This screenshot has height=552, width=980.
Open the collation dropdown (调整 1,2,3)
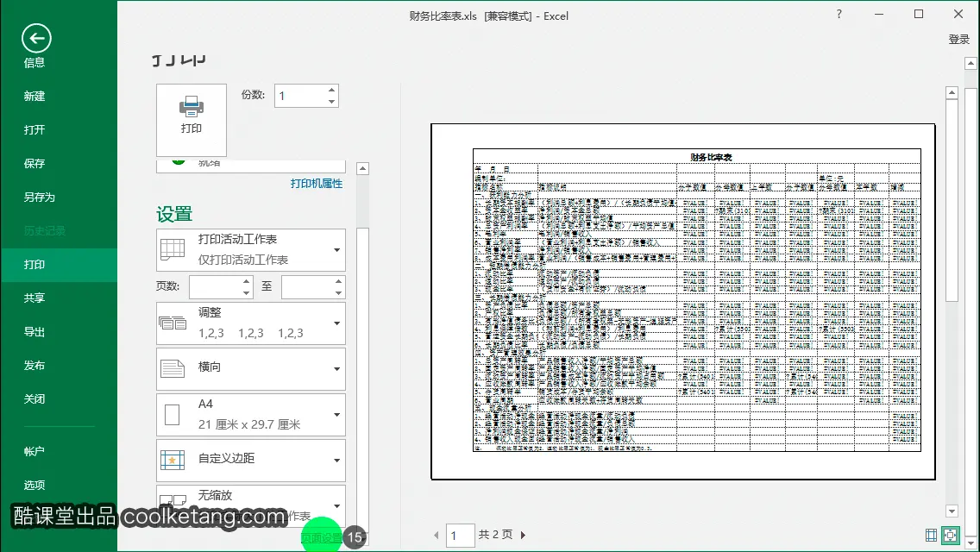point(251,323)
